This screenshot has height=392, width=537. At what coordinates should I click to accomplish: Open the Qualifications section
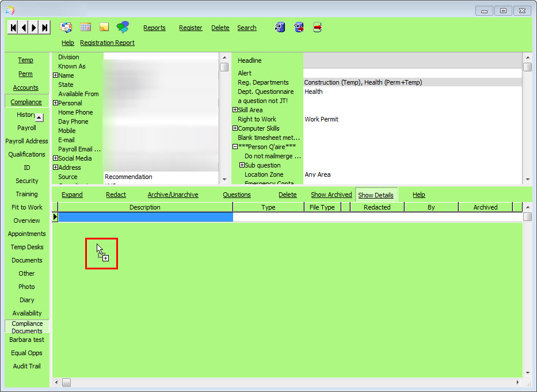tap(26, 154)
